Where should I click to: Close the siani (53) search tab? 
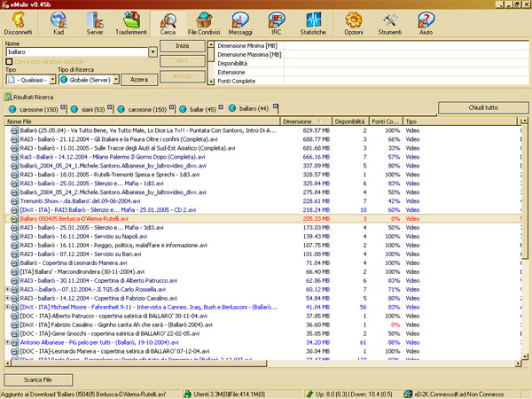tap(110, 107)
